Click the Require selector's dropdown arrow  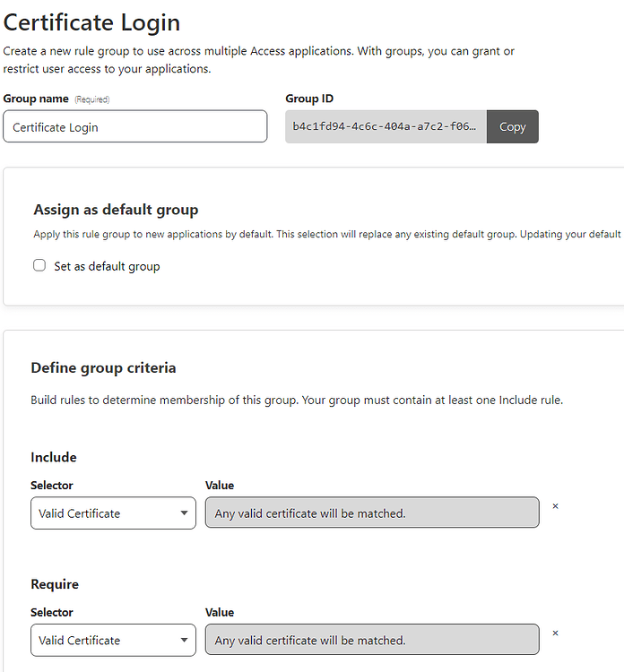183,641
